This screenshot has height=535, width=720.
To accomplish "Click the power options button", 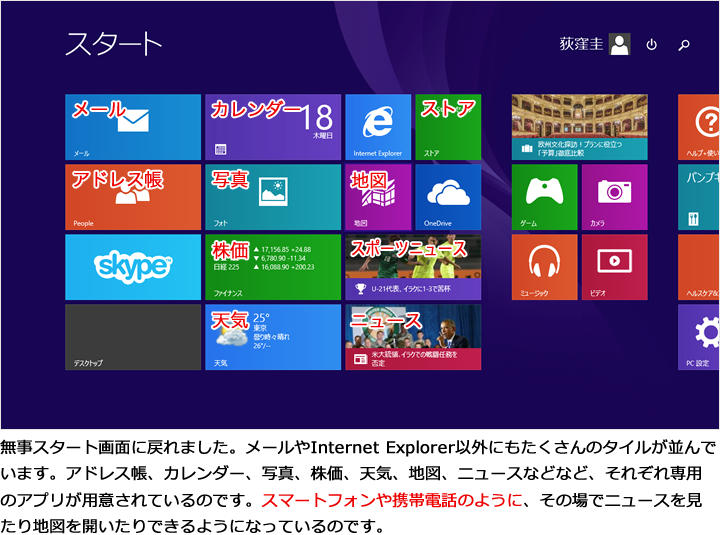I will coord(652,45).
